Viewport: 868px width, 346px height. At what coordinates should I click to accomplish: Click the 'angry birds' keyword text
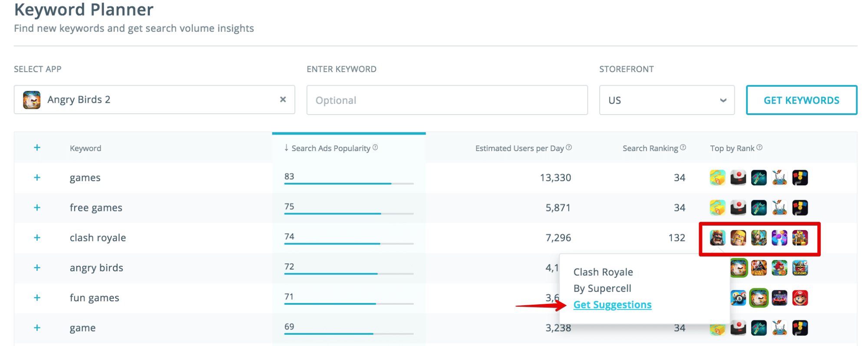96,268
